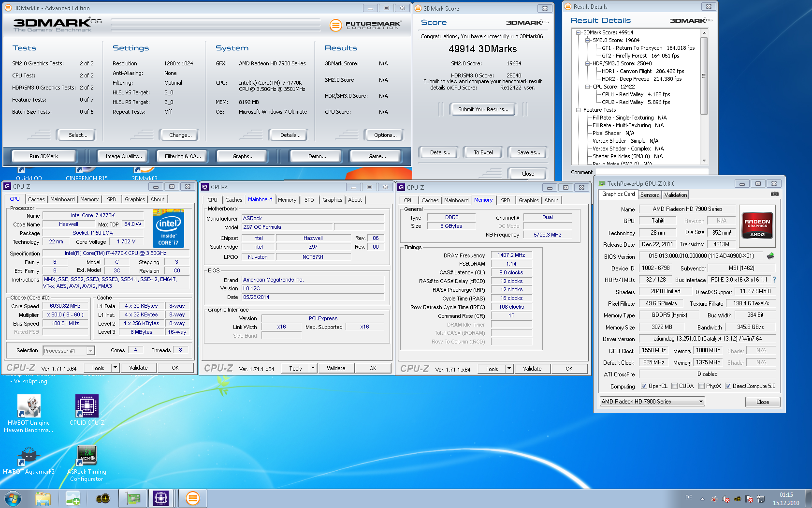Viewport: 812px width, 508px height.
Task: Click the DE language indicator in taskbar
Action: point(689,497)
